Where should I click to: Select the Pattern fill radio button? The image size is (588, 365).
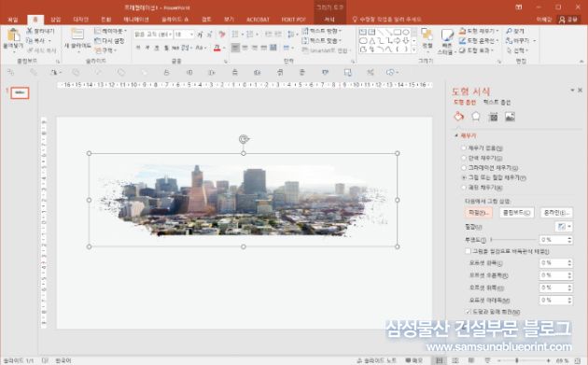[464, 188]
